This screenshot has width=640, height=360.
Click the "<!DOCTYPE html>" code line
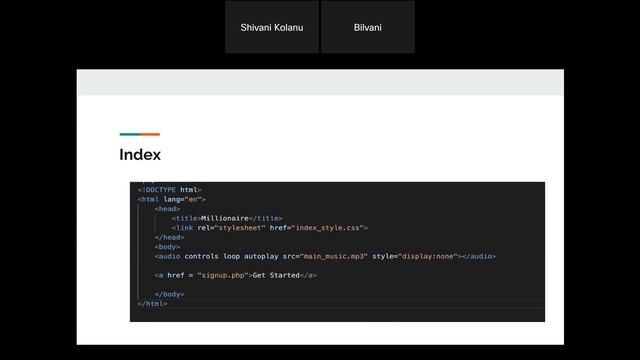[169, 190]
